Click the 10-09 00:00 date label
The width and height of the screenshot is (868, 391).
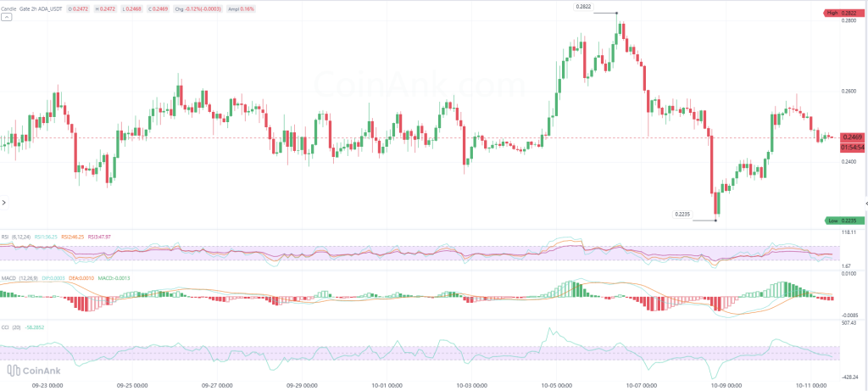(726, 384)
